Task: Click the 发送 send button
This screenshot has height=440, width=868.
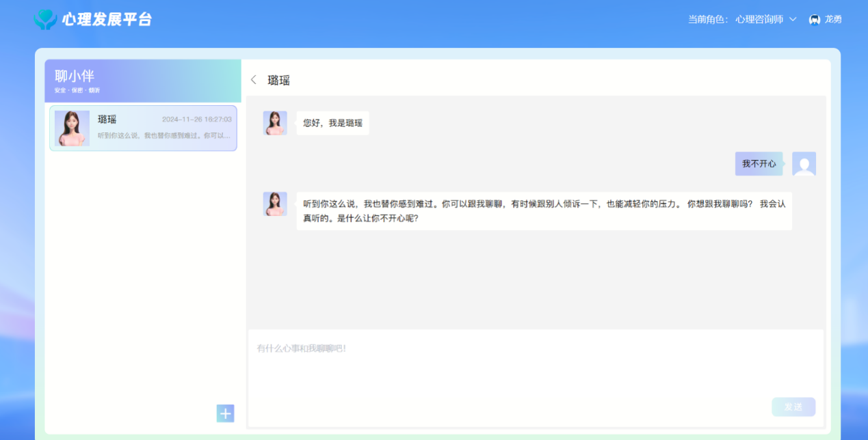Action: [793, 407]
